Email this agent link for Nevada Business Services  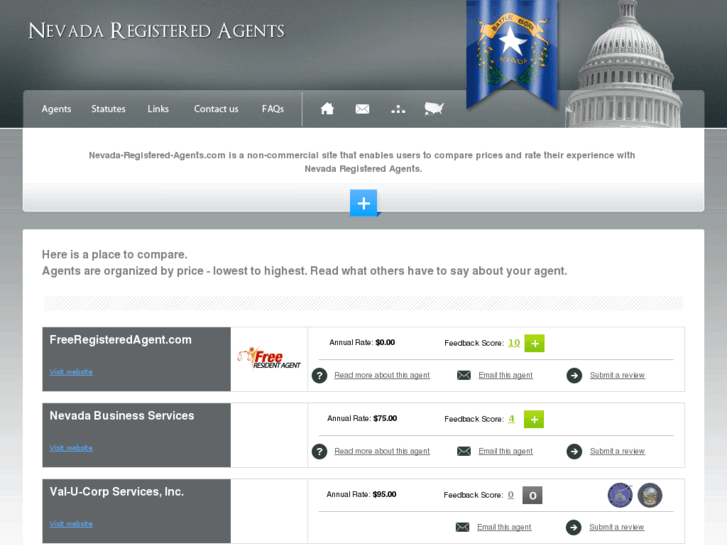point(505,451)
